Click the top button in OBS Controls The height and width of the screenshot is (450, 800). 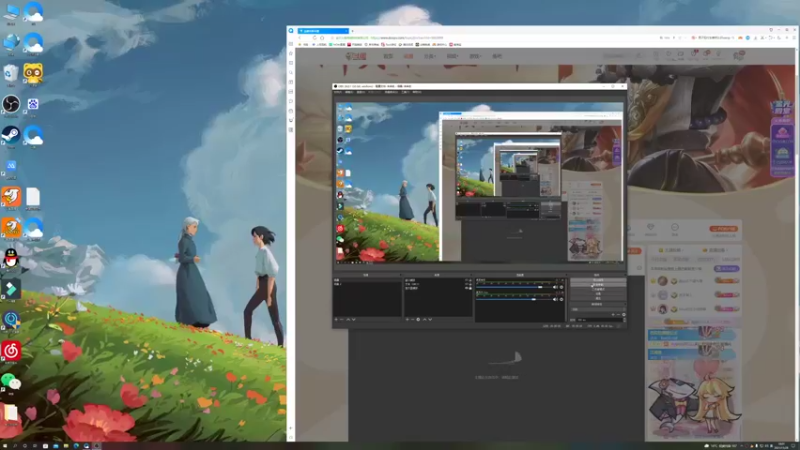[598, 280]
